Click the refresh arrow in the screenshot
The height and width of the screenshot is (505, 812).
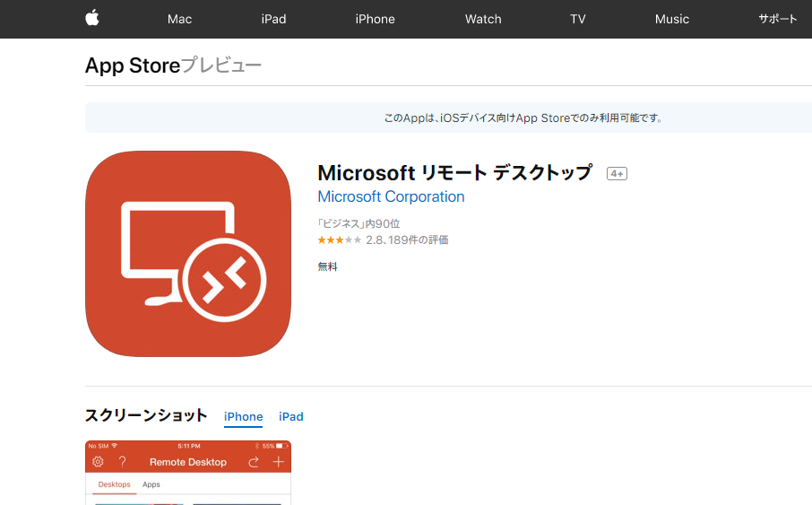[254, 462]
